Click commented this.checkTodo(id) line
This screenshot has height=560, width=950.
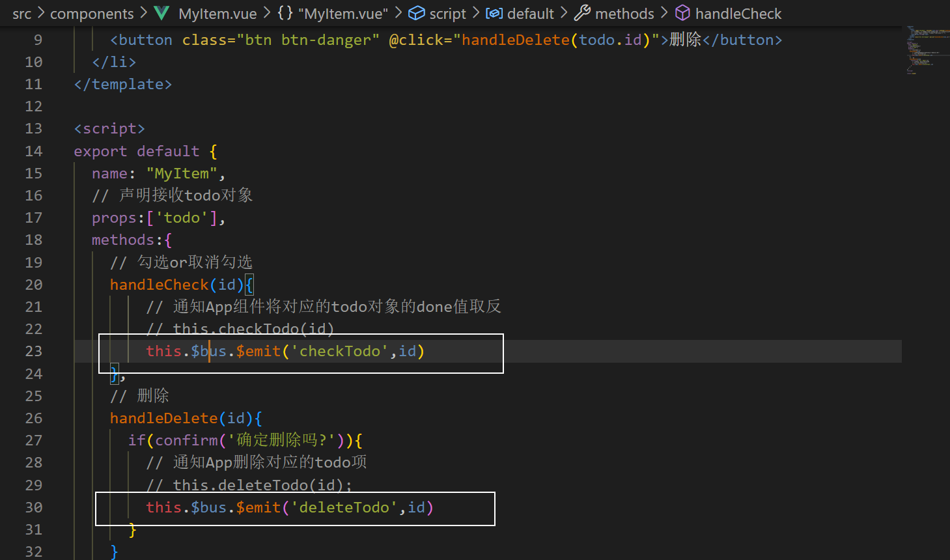(240, 329)
